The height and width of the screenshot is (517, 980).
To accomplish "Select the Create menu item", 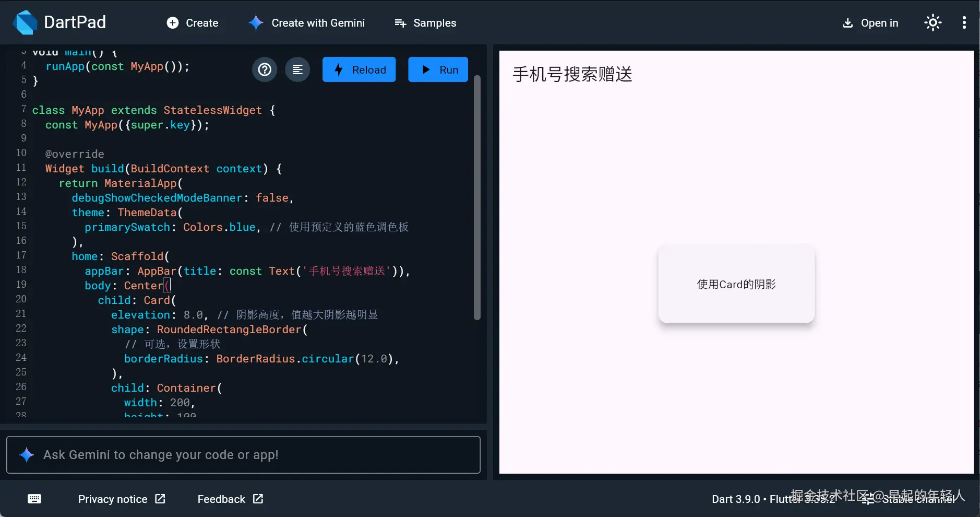I will coord(192,22).
